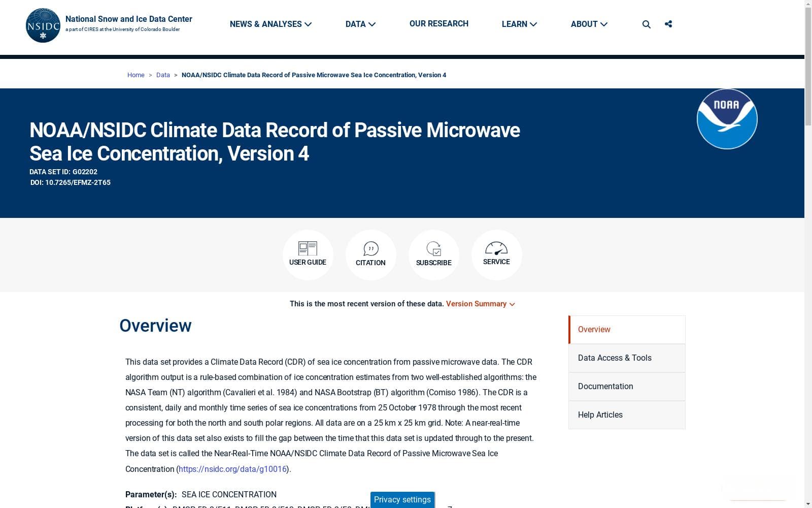Click the SEA ICE CONCENTRATION parameter value
This screenshot has width=812, height=508.
[229, 494]
